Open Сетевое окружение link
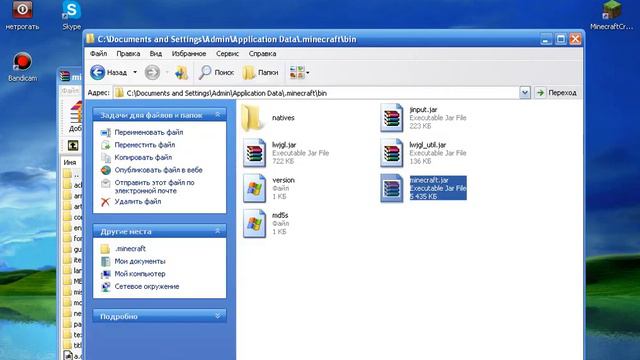Screen dimensions: 640x360 point(147,287)
